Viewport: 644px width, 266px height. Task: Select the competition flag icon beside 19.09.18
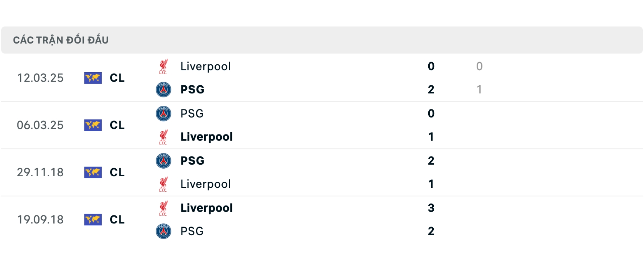(93, 220)
